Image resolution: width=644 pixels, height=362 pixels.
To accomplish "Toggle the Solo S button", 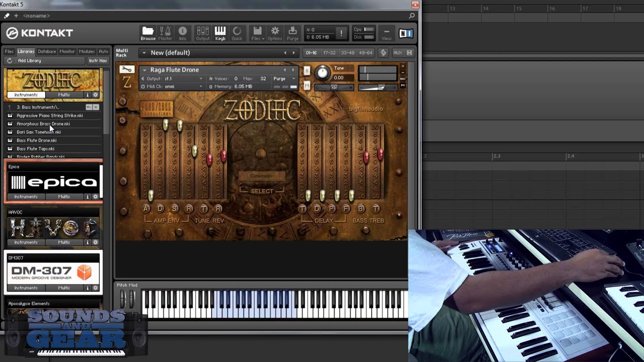I will coord(307,71).
